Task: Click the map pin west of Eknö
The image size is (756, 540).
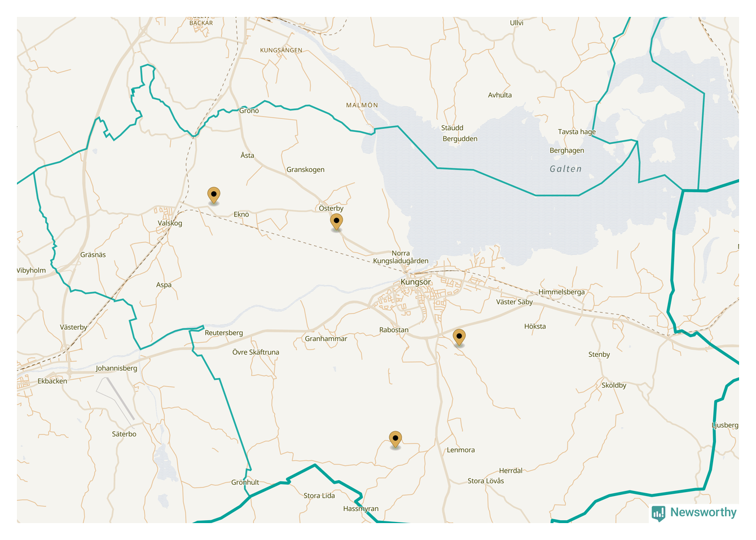Action: [213, 194]
